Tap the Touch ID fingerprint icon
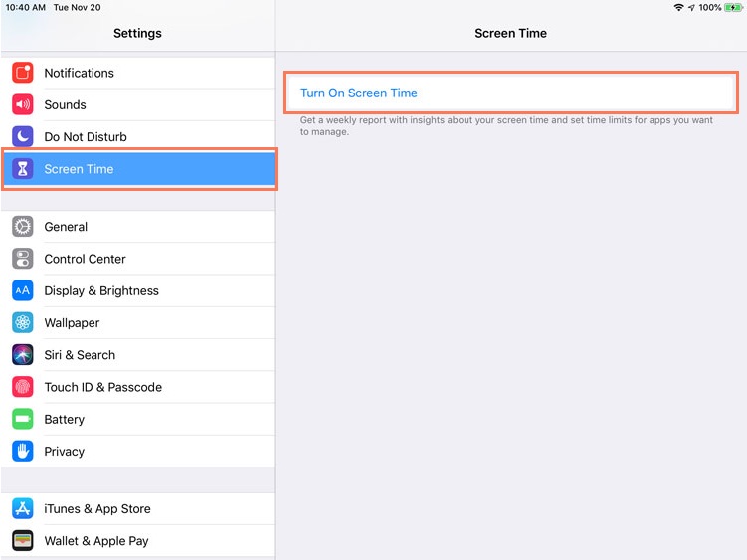This screenshot has height=560, width=747. (x=23, y=387)
